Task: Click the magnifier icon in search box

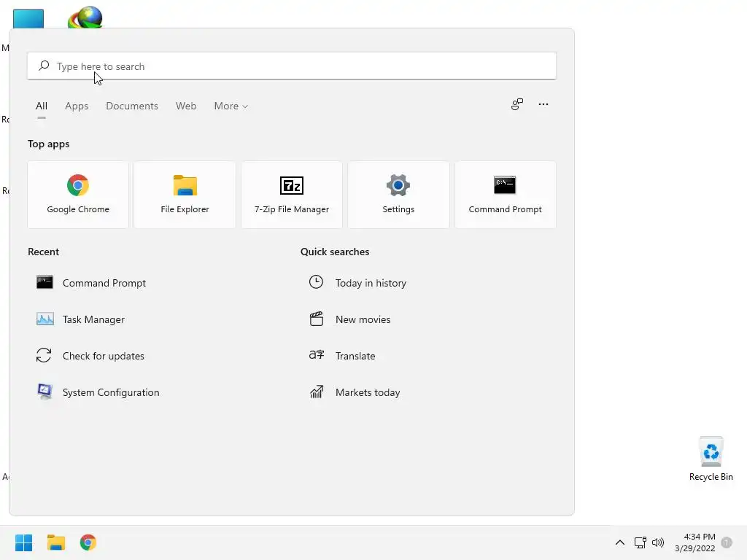Action: tap(44, 66)
